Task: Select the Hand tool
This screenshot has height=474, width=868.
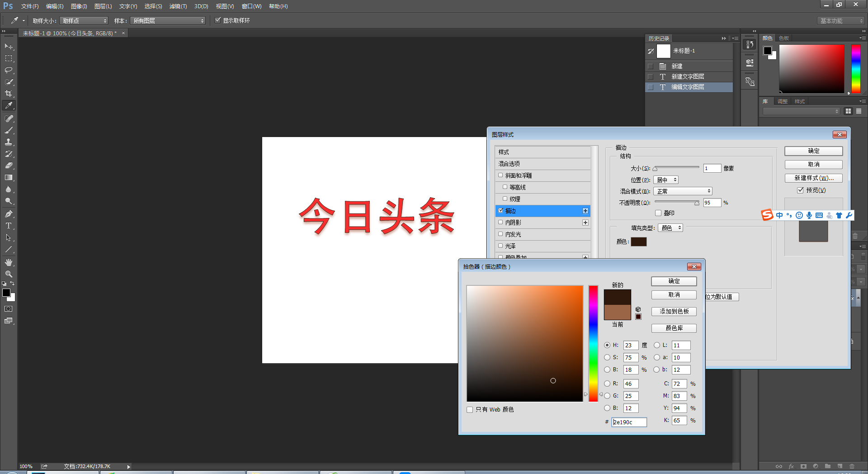Action: (9, 262)
